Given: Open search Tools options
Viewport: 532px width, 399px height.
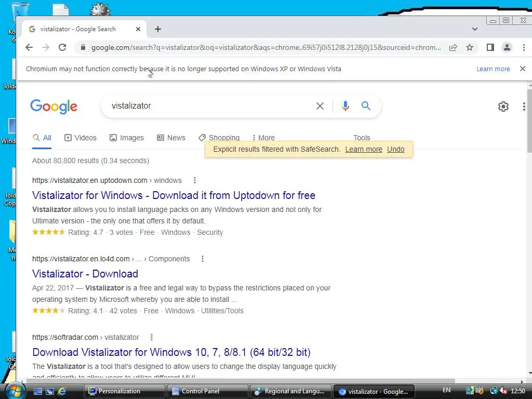Looking at the screenshot, I should point(362,137).
